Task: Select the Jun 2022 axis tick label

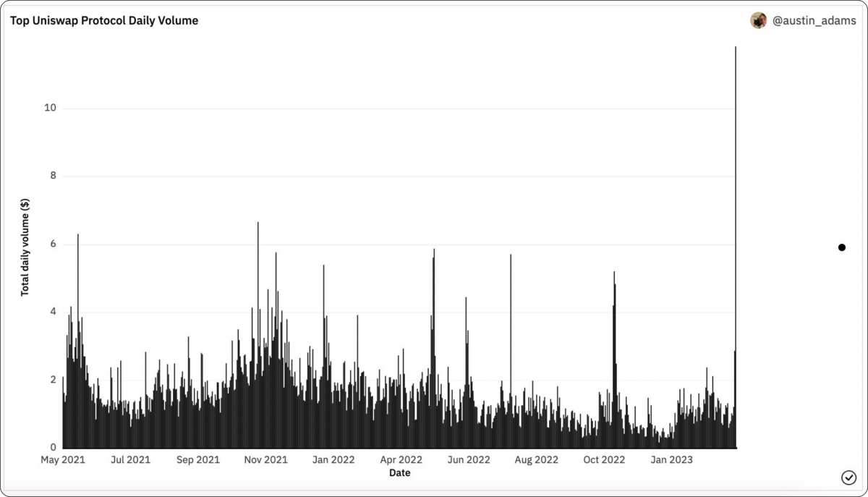Action: point(469,460)
